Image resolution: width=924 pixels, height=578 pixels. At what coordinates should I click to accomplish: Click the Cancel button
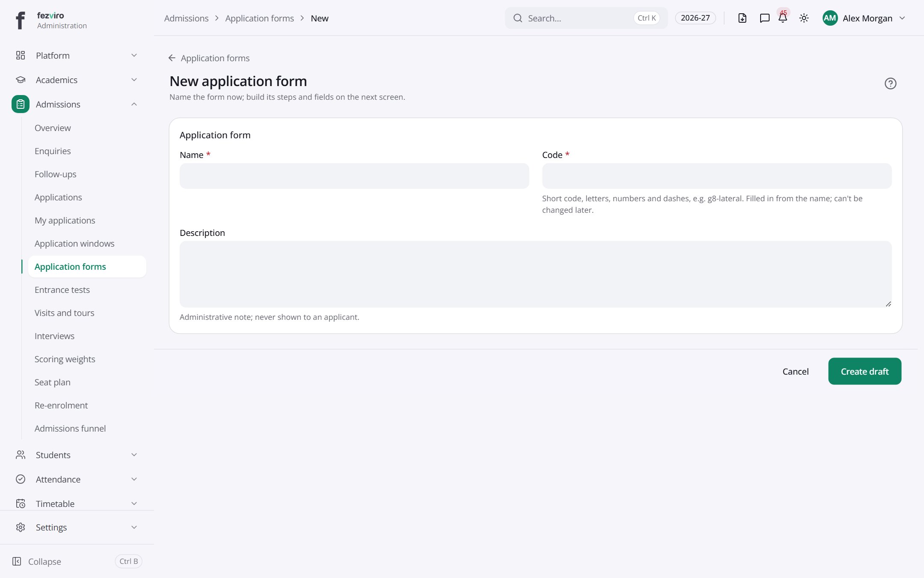[795, 371]
